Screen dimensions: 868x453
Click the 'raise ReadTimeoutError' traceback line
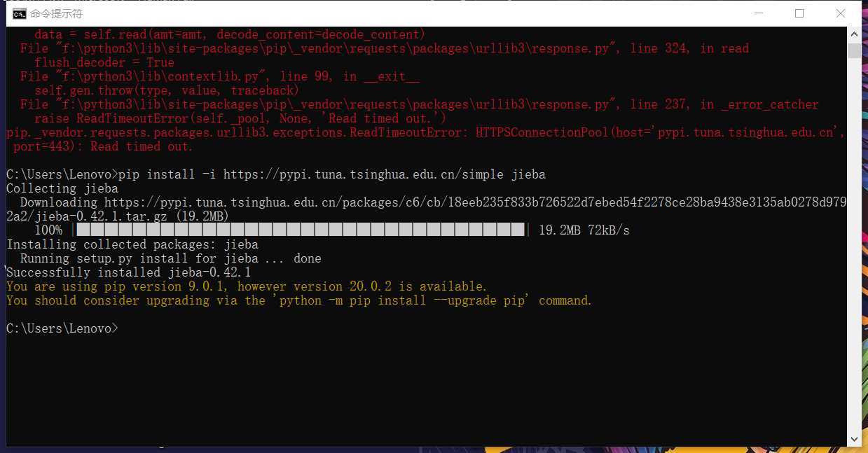pos(240,118)
